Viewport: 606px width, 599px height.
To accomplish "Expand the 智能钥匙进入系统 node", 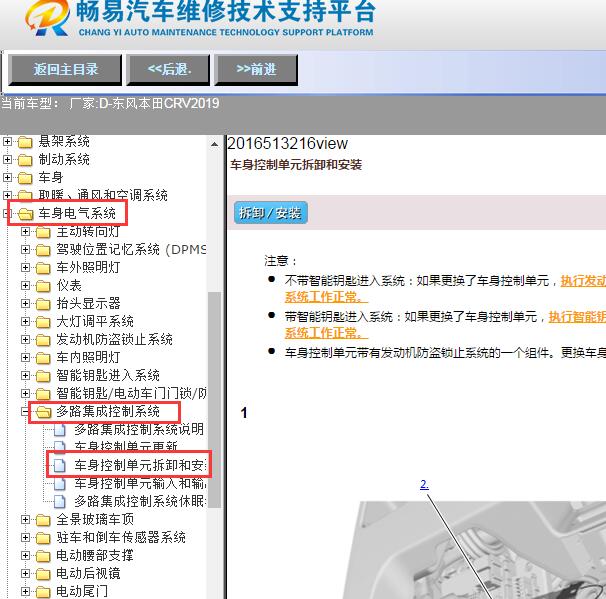I will click(x=25, y=376).
